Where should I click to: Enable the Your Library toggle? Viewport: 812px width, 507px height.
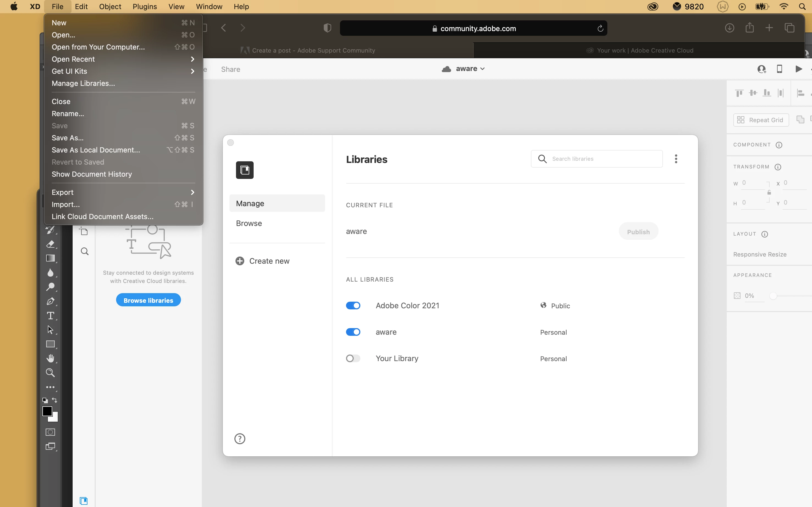click(x=353, y=358)
